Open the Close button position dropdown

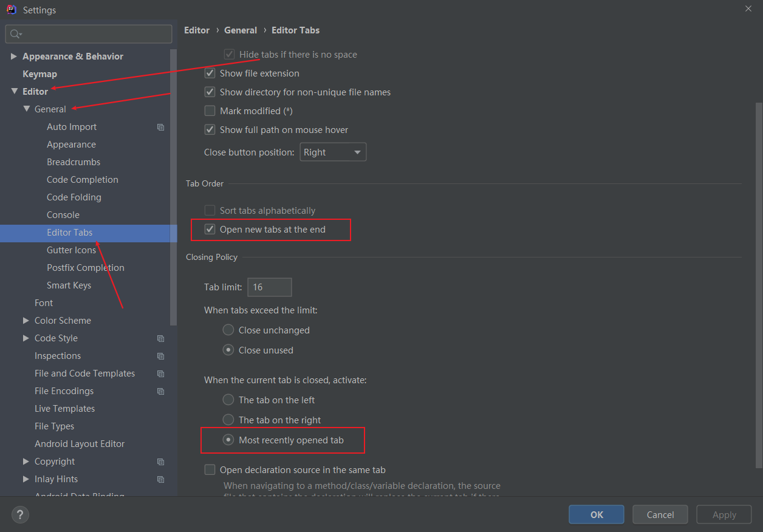[x=333, y=152]
